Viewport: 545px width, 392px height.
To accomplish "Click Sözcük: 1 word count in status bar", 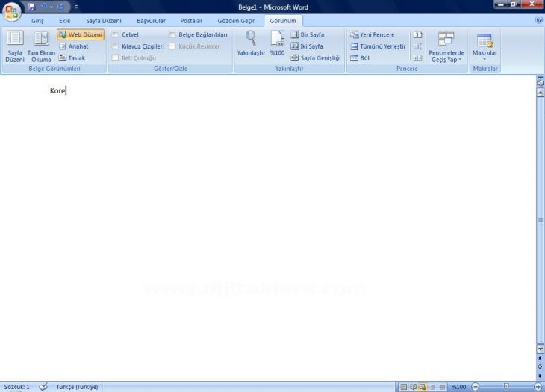I will [16, 387].
